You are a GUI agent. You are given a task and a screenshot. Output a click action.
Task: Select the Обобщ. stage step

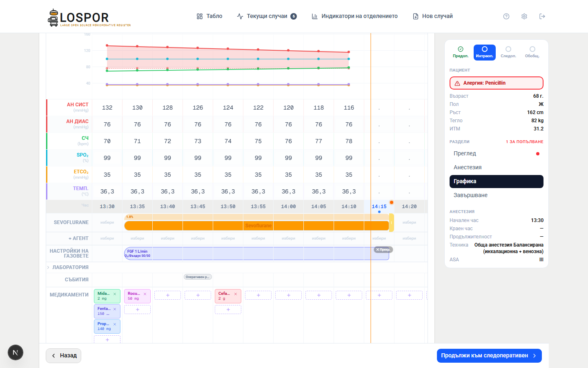click(x=532, y=52)
